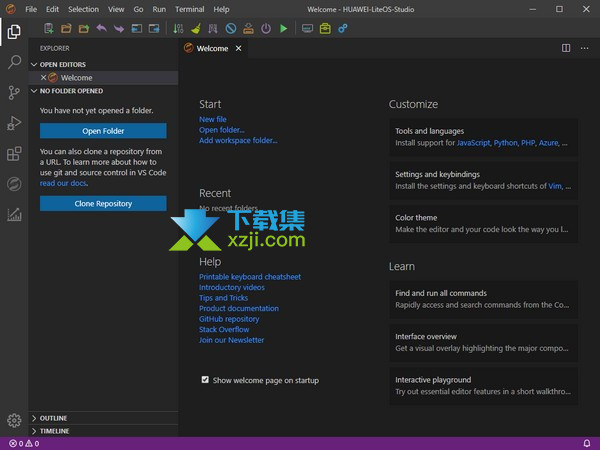
Task: Open the Manage gear menu
Action: pos(14,420)
